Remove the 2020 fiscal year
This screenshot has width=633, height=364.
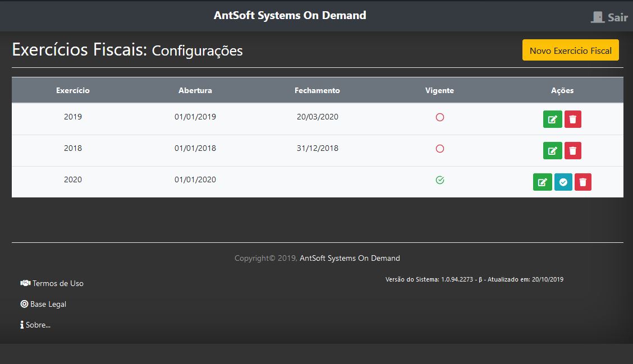click(583, 182)
